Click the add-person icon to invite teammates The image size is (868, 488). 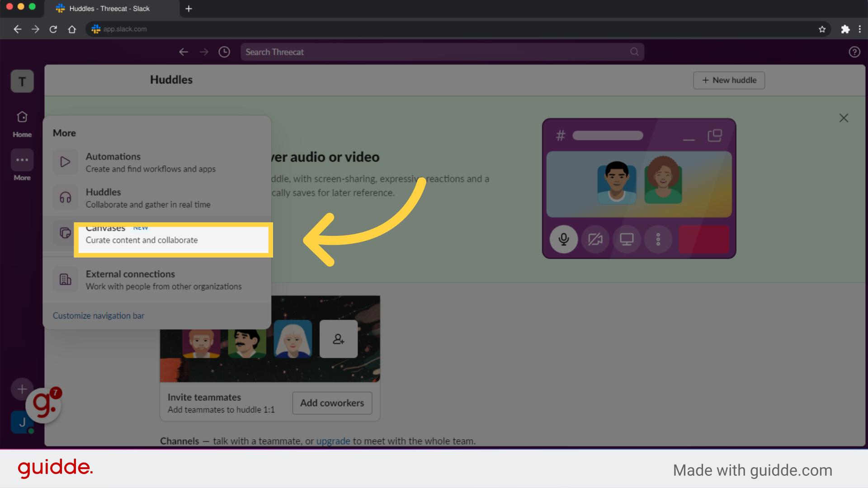(x=338, y=339)
